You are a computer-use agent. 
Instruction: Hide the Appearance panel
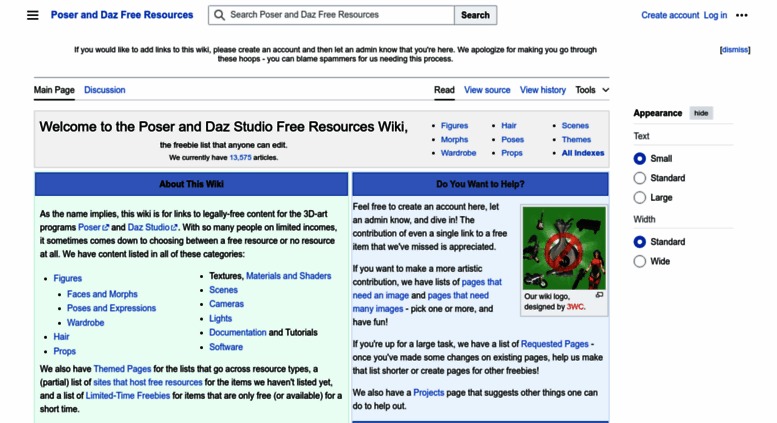701,113
